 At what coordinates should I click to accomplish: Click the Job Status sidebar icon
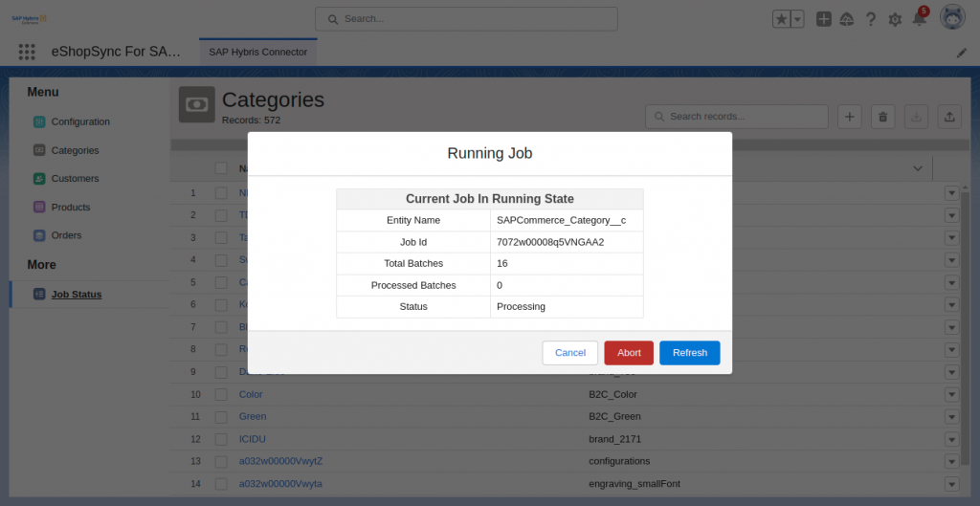coord(38,295)
